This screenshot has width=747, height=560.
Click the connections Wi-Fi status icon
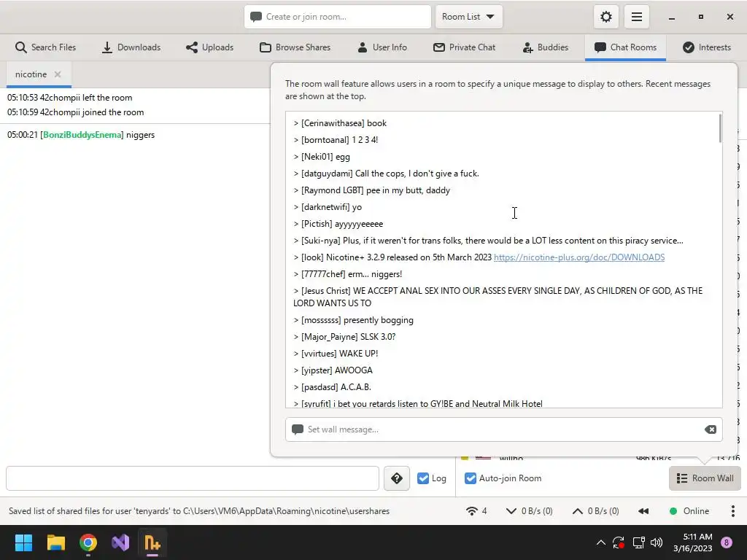tap(472, 511)
